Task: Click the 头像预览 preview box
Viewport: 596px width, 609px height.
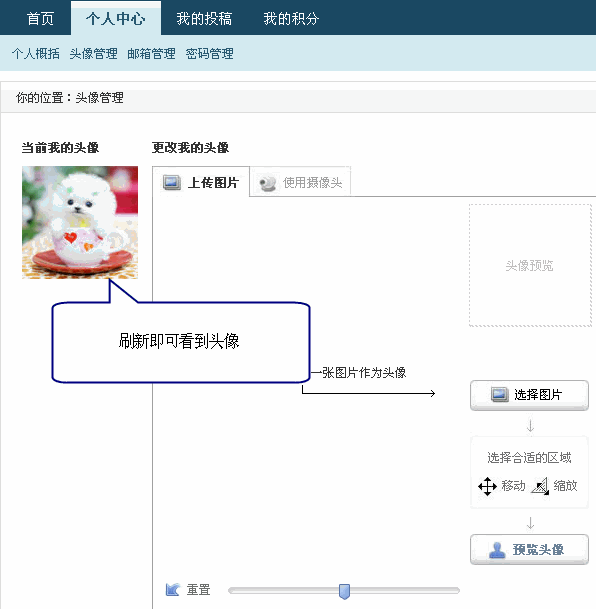Action: click(530, 265)
